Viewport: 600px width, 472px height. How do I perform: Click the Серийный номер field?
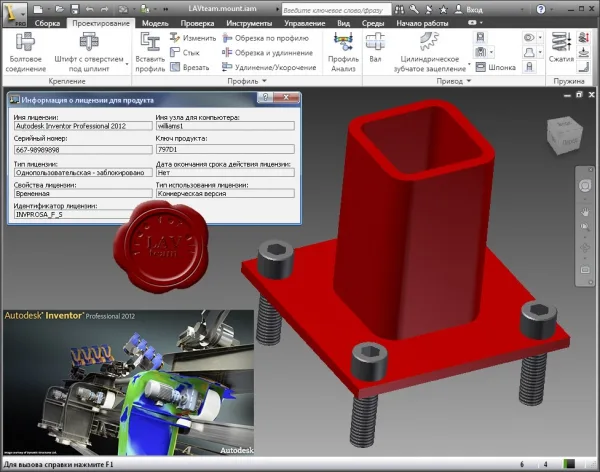click(83, 150)
